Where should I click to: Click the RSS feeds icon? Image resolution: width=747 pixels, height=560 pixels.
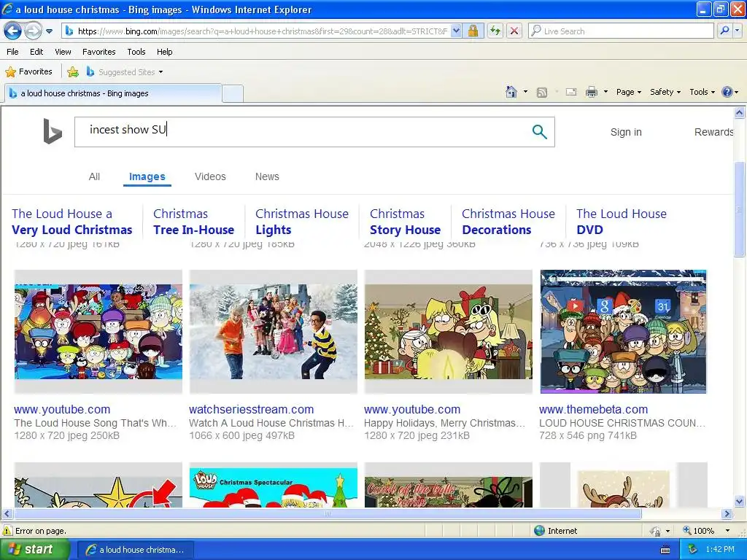coord(542,93)
